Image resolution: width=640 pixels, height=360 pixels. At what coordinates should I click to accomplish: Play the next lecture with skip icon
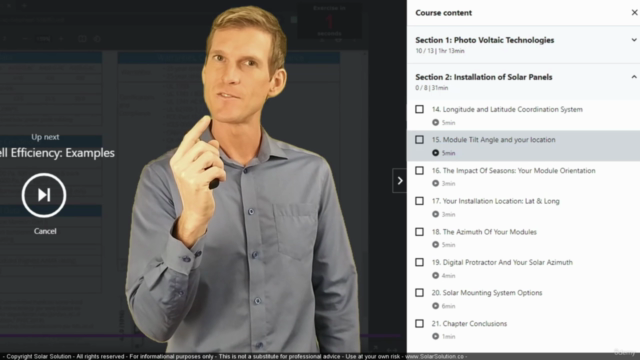[x=44, y=195]
